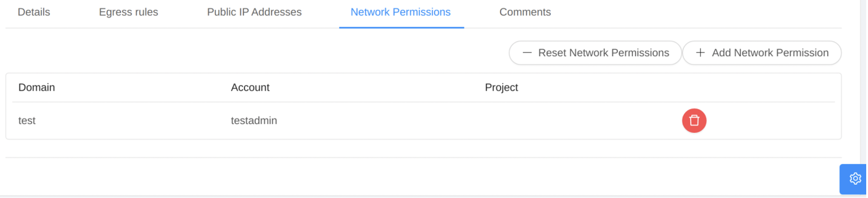Click the Account column header
This screenshot has height=198, width=868.
point(250,87)
